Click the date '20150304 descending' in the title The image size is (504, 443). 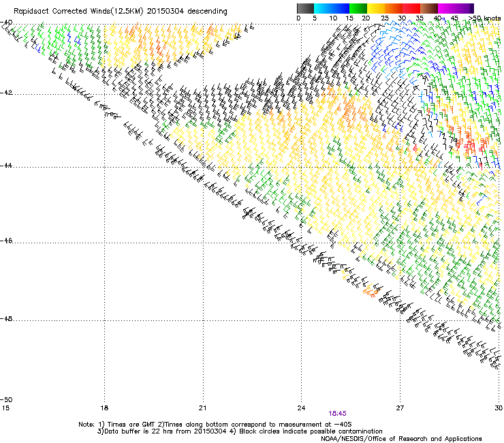[x=187, y=12]
